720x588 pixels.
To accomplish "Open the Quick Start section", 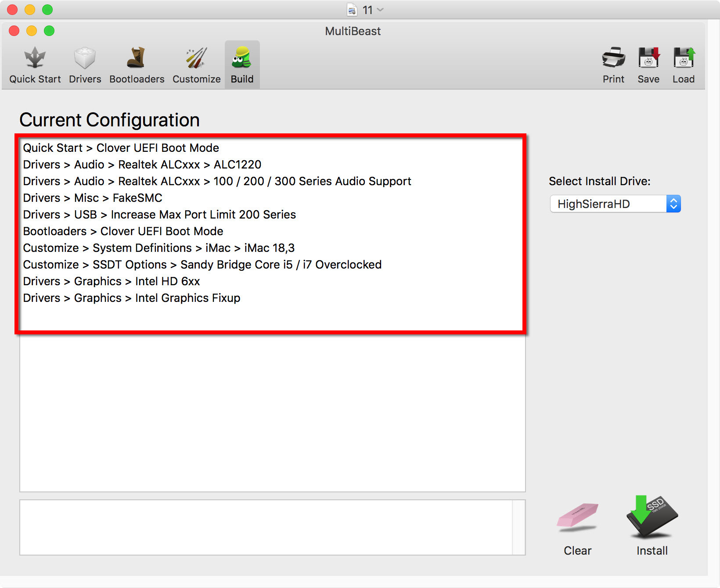I will 35,65.
